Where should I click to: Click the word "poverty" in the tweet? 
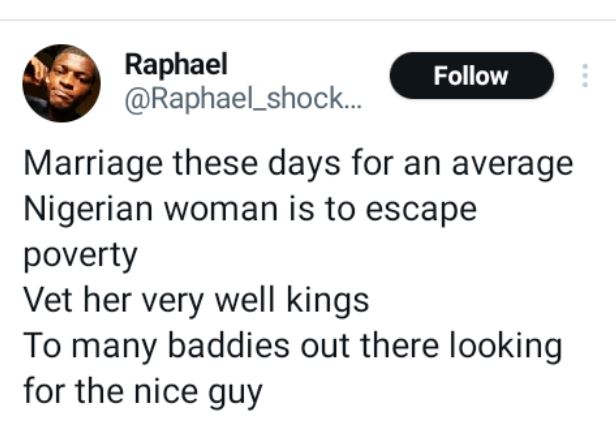click(78, 254)
